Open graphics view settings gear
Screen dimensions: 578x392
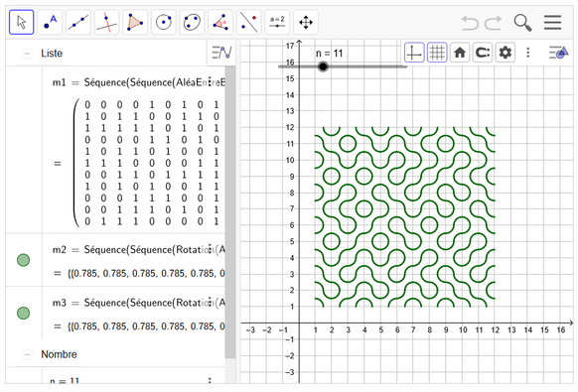506,53
